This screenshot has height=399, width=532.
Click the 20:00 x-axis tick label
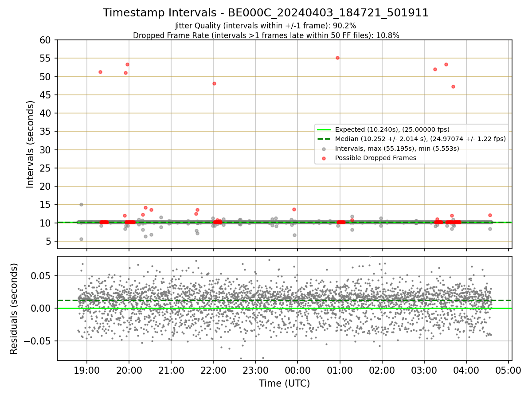coord(129,370)
